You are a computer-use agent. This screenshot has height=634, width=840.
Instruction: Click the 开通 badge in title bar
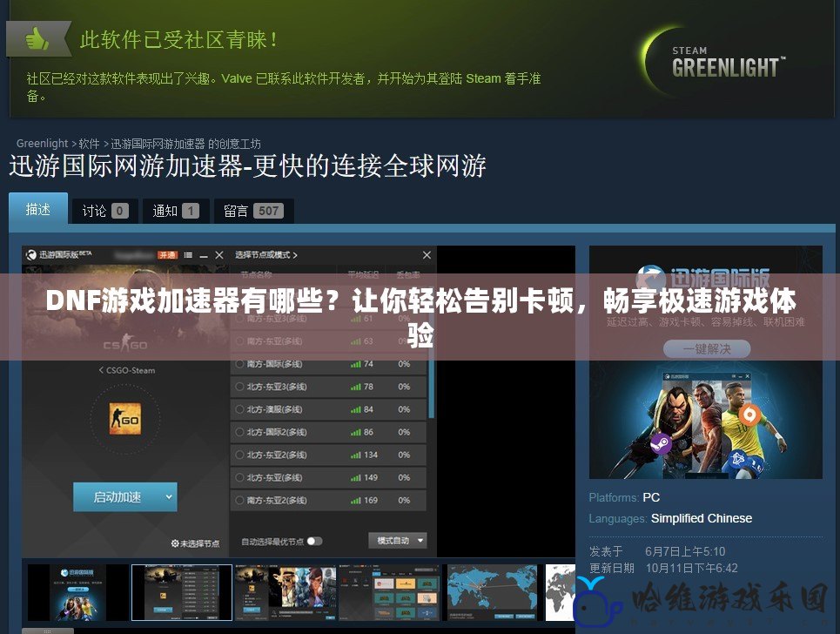tap(167, 255)
